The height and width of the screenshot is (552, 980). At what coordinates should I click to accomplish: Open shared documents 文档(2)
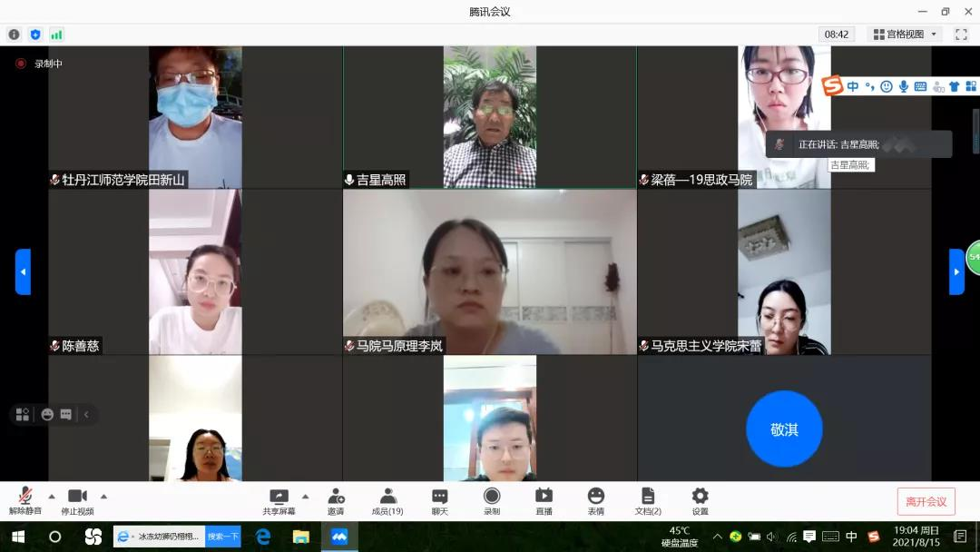[648, 501]
